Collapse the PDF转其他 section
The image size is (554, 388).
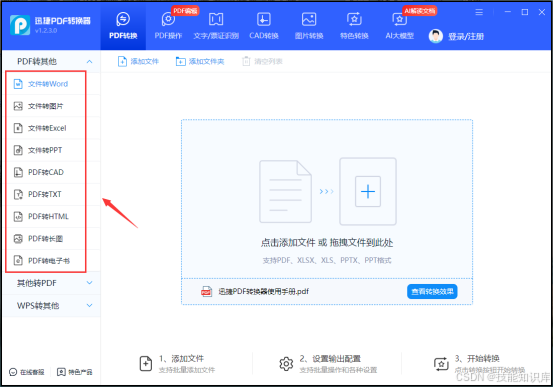pyautogui.click(x=89, y=61)
